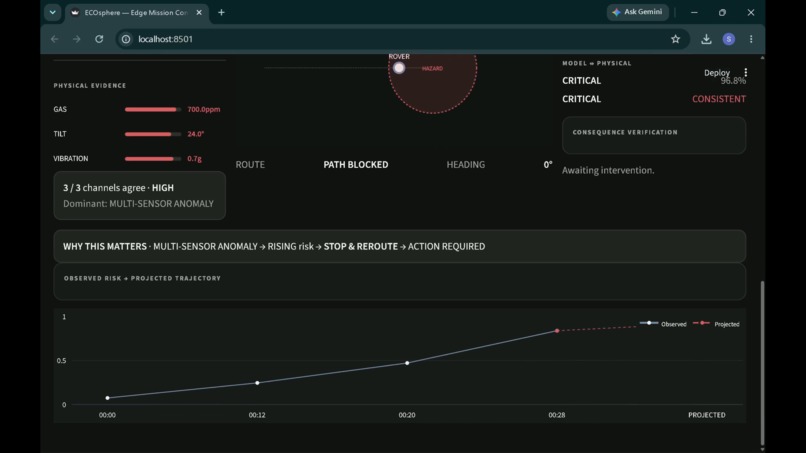Open a new browser tab
Viewport: 806px width, 453px height.
221,12
